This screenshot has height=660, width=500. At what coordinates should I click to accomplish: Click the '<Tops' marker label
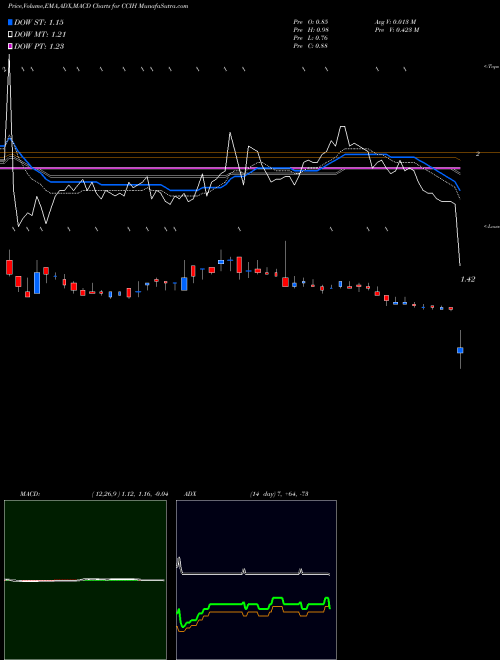click(491, 67)
